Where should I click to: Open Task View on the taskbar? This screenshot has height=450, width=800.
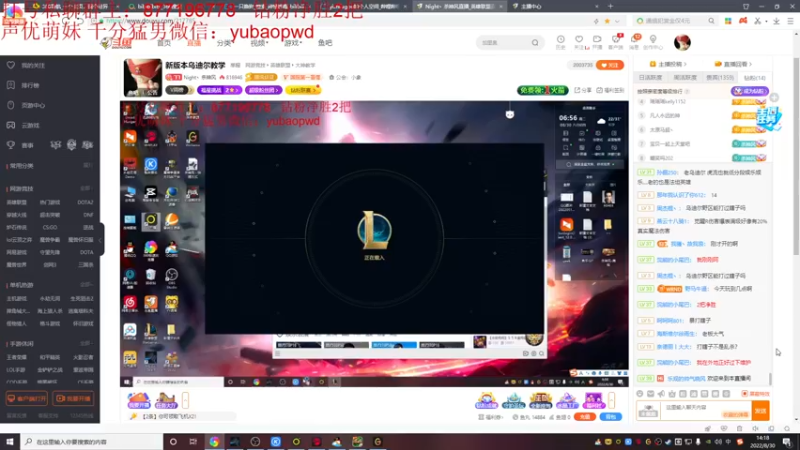(193, 442)
